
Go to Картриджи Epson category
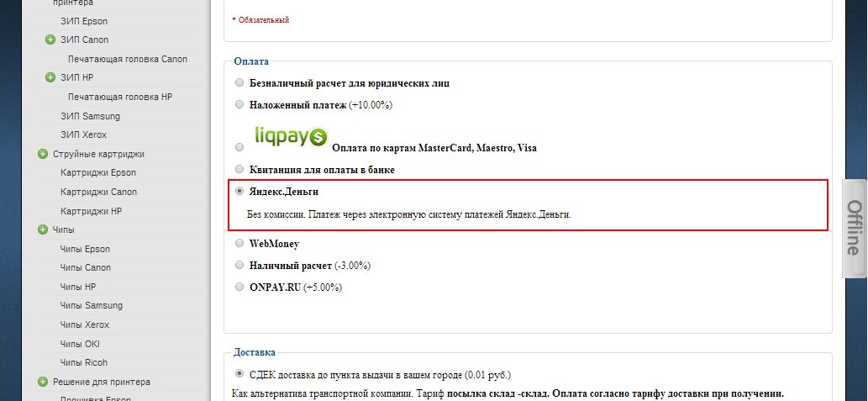(x=98, y=173)
